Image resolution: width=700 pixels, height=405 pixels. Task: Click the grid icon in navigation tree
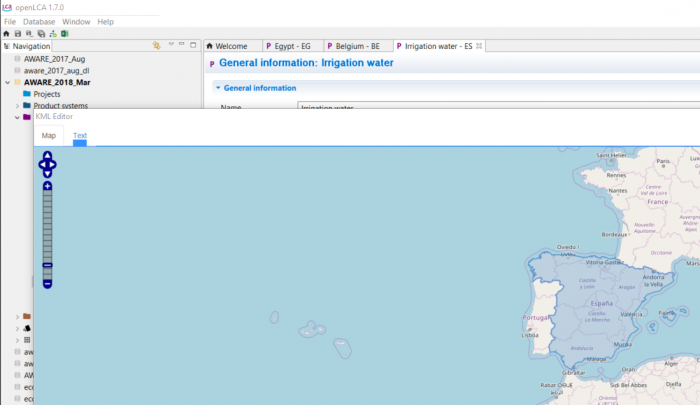point(27,340)
